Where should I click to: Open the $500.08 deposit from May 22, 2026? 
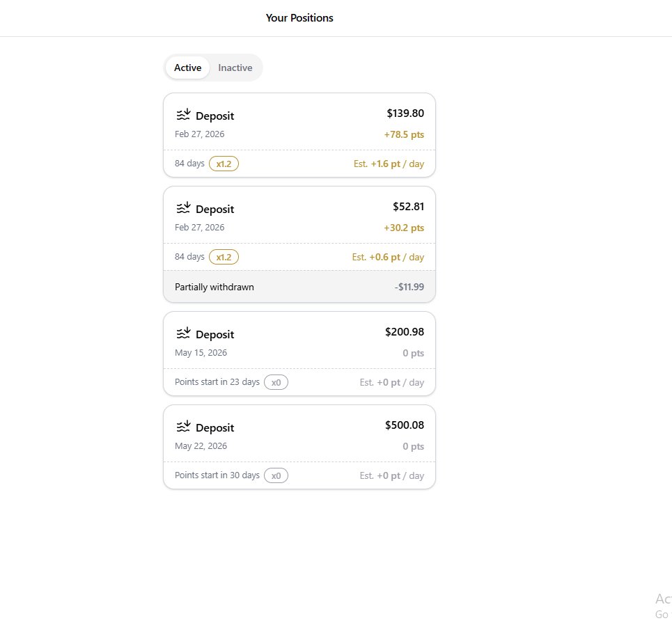[299, 447]
